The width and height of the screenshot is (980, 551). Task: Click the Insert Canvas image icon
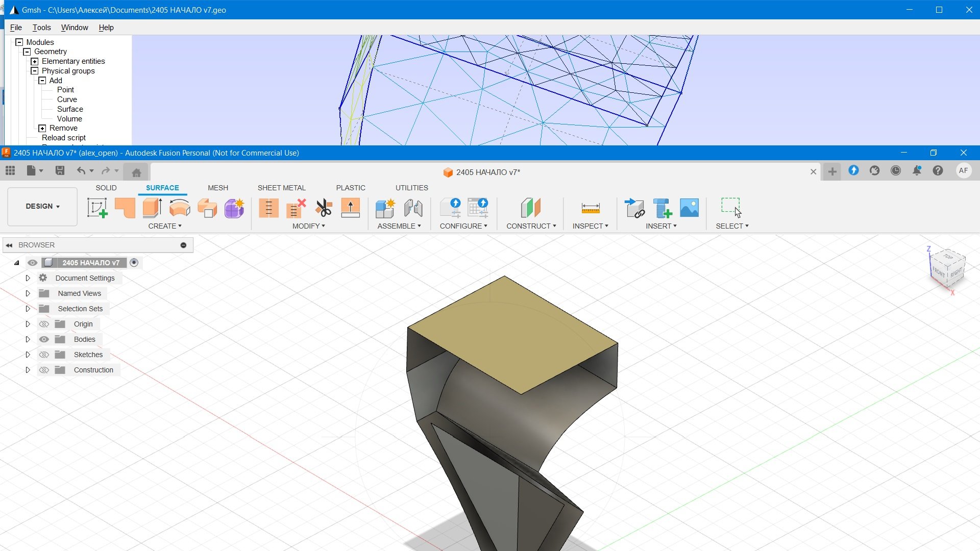coord(689,208)
